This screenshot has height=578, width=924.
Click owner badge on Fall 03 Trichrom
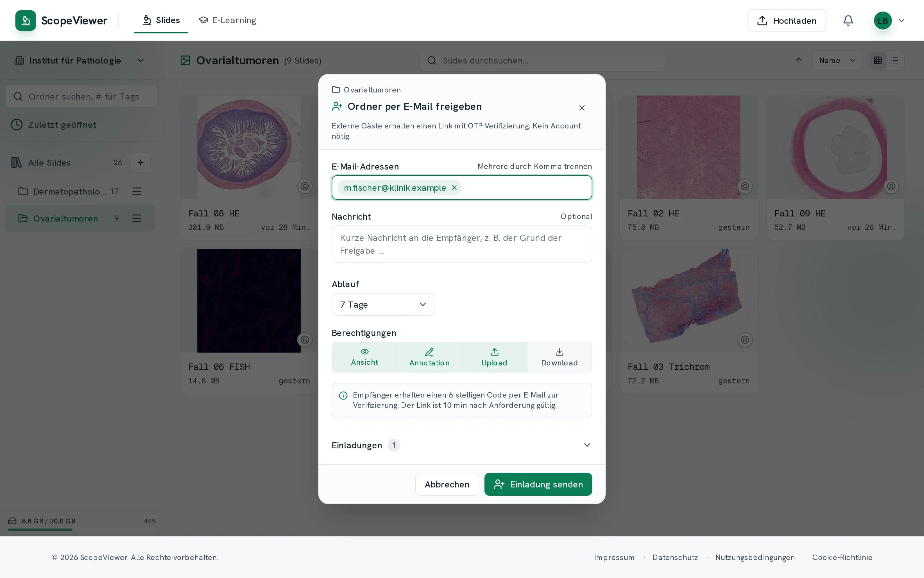[x=745, y=339]
